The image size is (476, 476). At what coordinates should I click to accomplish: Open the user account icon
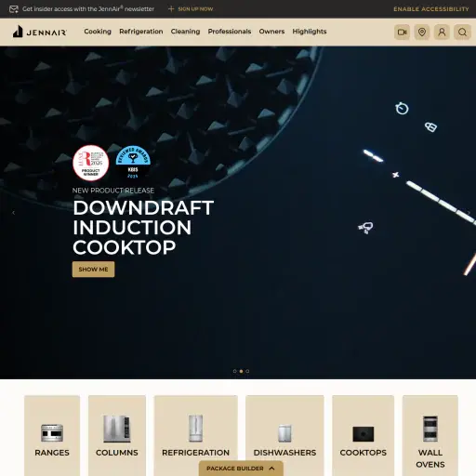(442, 32)
